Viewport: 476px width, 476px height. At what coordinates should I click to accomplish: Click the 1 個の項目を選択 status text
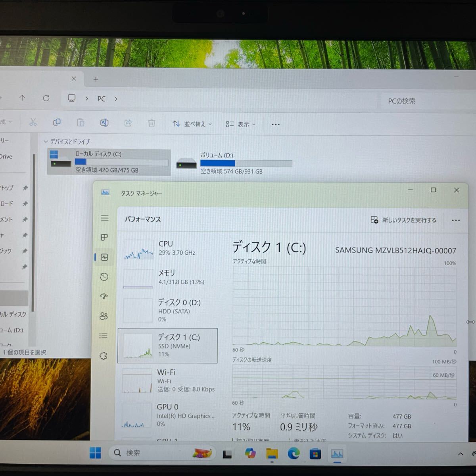pyautogui.click(x=25, y=352)
